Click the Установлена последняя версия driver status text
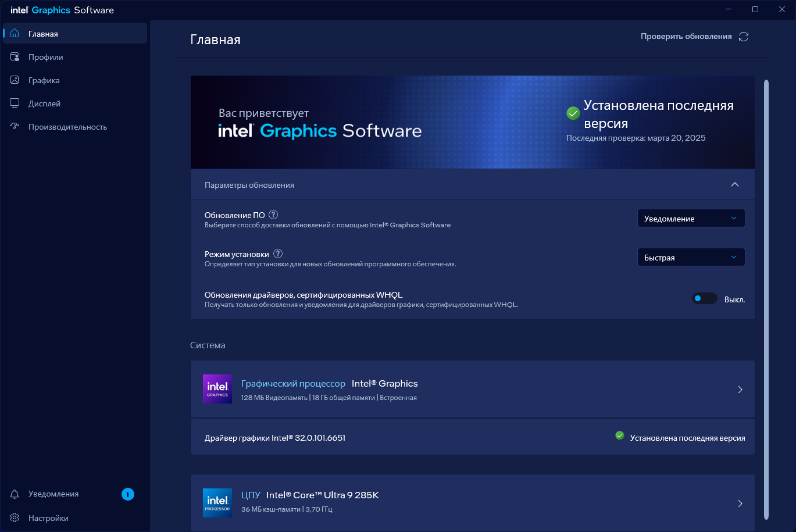796x532 pixels. coord(688,438)
